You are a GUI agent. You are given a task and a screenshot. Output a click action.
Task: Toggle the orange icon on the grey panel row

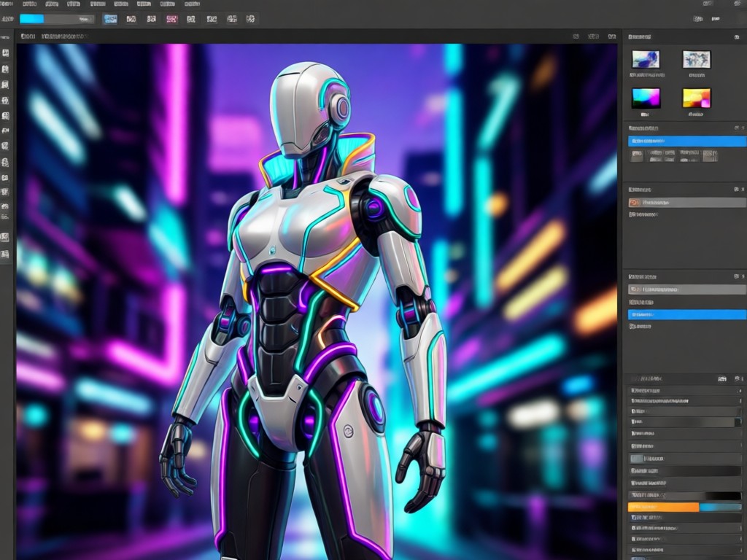pyautogui.click(x=634, y=203)
